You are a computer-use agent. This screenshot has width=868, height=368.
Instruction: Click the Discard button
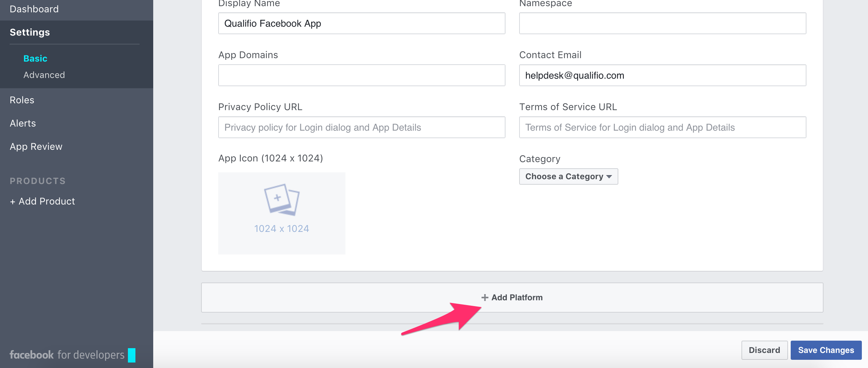764,350
